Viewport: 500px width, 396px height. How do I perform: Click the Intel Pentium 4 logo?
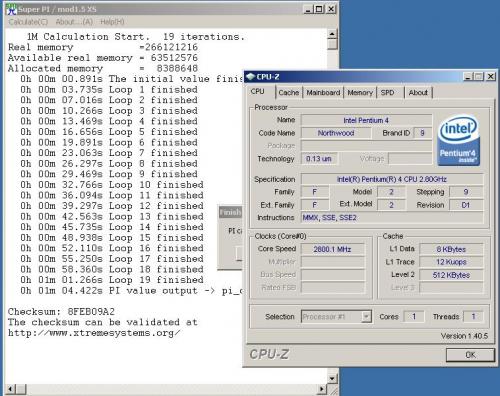point(458,140)
